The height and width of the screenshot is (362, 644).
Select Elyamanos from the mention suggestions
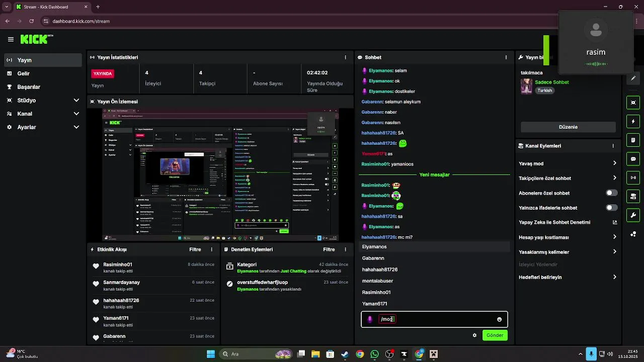(x=435, y=247)
